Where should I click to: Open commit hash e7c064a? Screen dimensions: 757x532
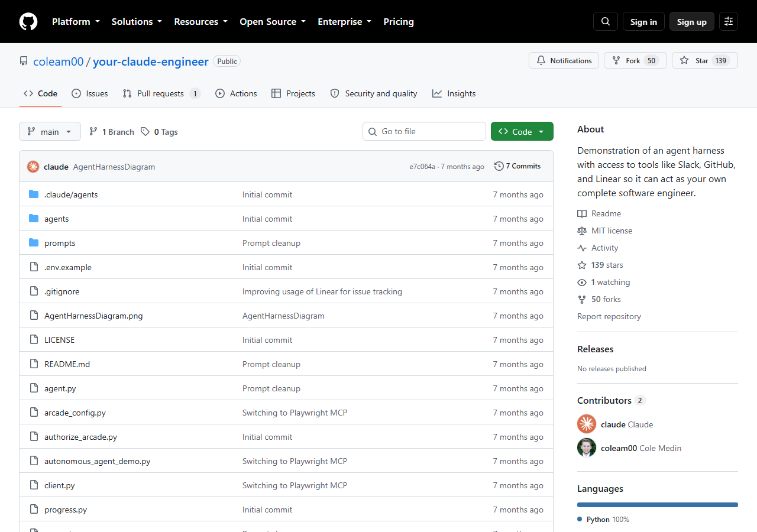pyautogui.click(x=422, y=167)
